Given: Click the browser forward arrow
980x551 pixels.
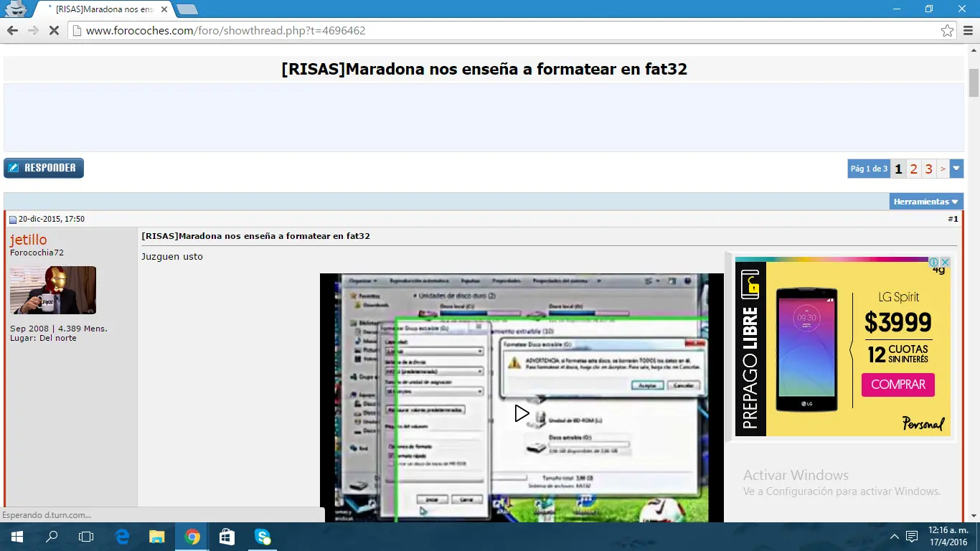Looking at the screenshot, I should [33, 31].
